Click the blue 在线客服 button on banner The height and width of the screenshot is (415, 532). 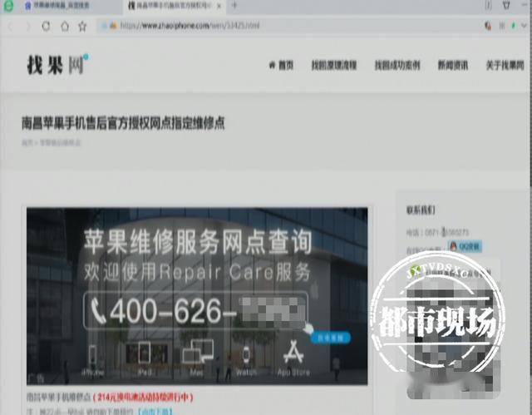click(x=331, y=338)
